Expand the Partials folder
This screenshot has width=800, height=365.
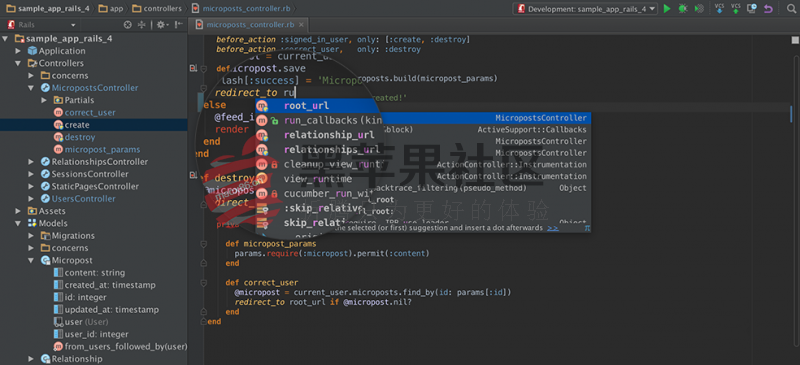tap(44, 100)
